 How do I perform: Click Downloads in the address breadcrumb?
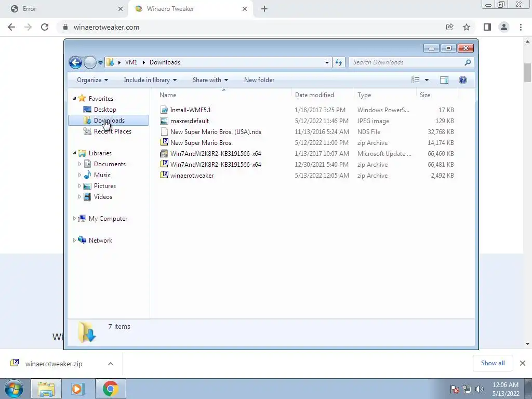(165, 62)
